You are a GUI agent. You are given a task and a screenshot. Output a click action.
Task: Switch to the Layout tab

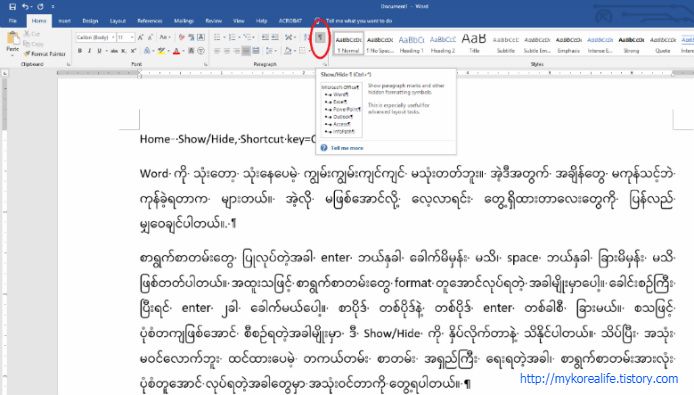[118, 21]
